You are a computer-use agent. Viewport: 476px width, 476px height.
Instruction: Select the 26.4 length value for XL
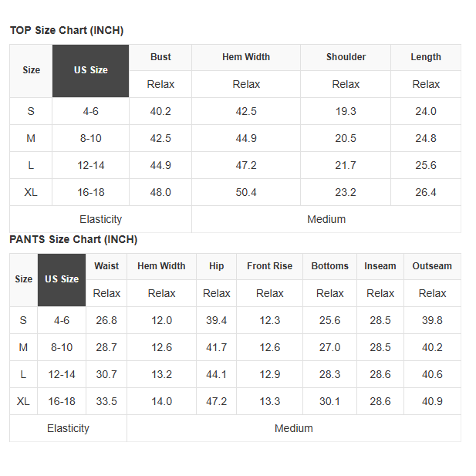426,192
